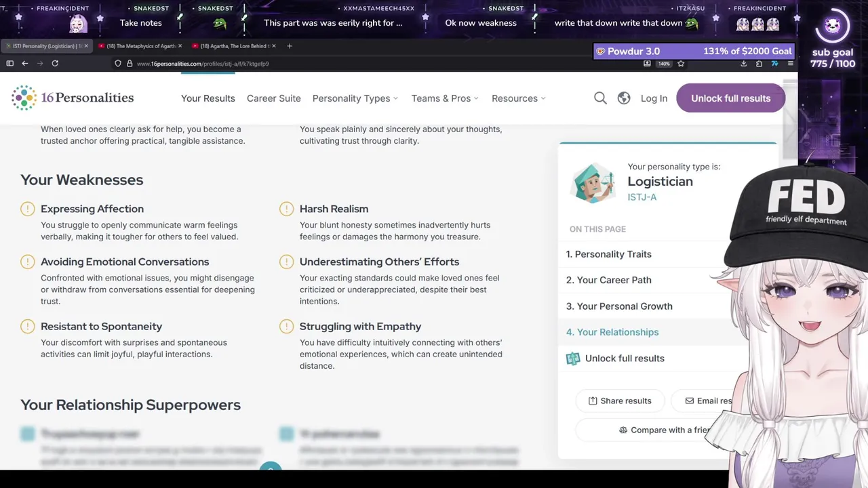Click the Struggling with Empathy warning icon
This screenshot has width=868, height=488.
(x=286, y=327)
